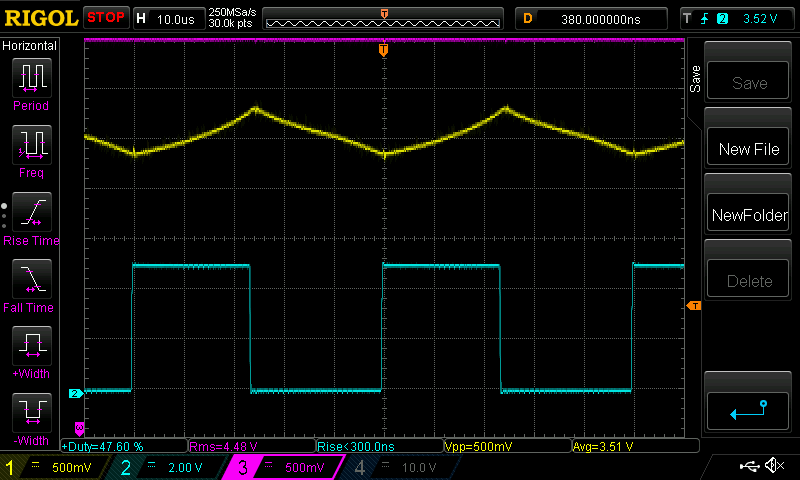Screen dimensions: 800x480
Task: Click the Save button
Action: pyautogui.click(x=749, y=83)
